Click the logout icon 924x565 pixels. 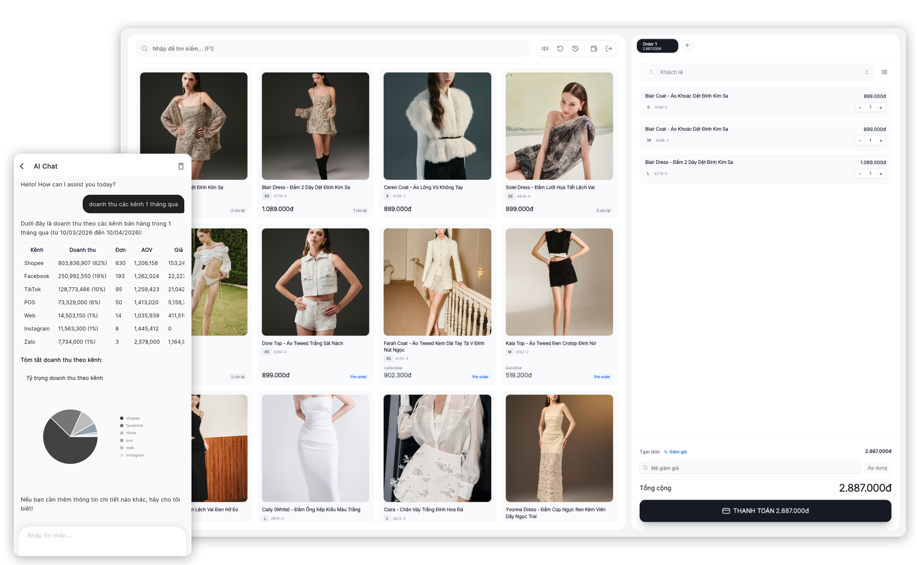click(x=609, y=49)
